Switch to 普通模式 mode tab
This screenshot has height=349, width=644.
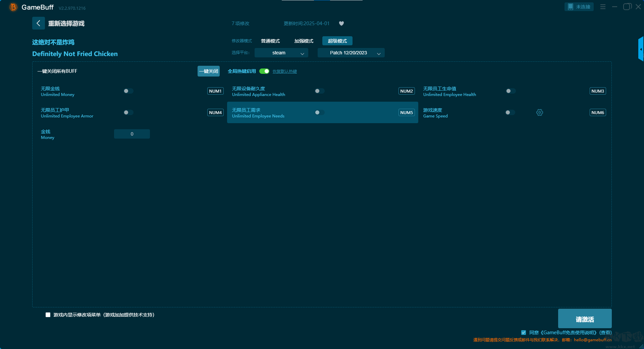pyautogui.click(x=270, y=41)
